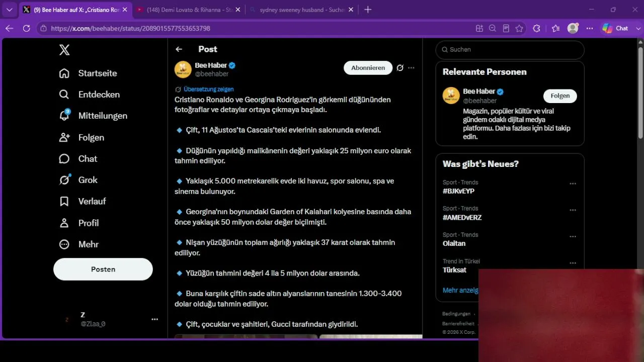Screen dimensions: 644x362
Task: Open Bee Haber profile in Relevante Personen
Action: coord(478,92)
